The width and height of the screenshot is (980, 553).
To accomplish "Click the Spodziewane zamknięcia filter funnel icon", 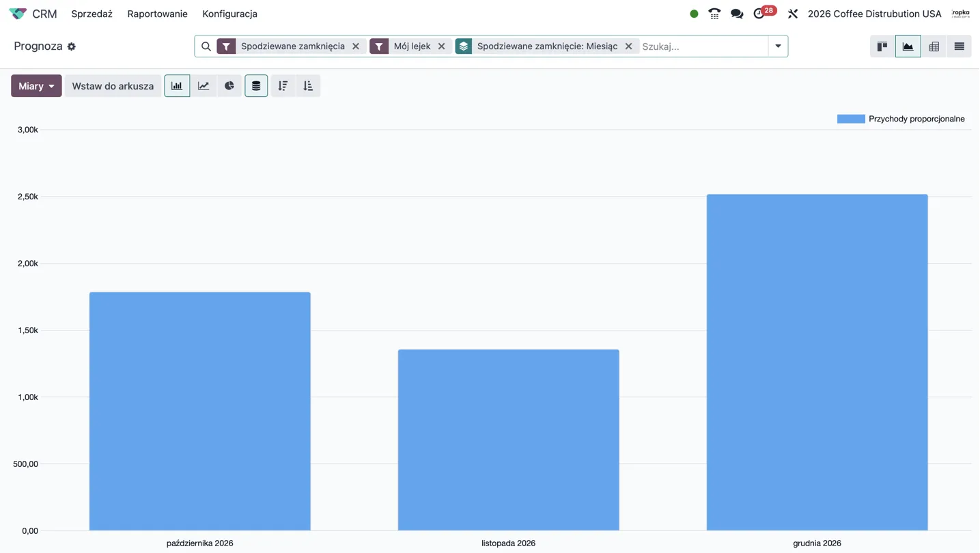I will tap(226, 46).
